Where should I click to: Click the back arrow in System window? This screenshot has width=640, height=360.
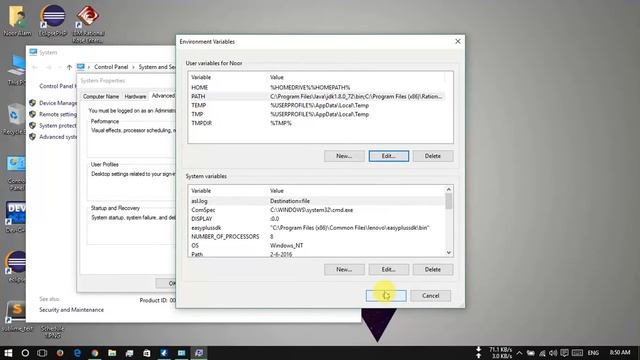[35, 67]
